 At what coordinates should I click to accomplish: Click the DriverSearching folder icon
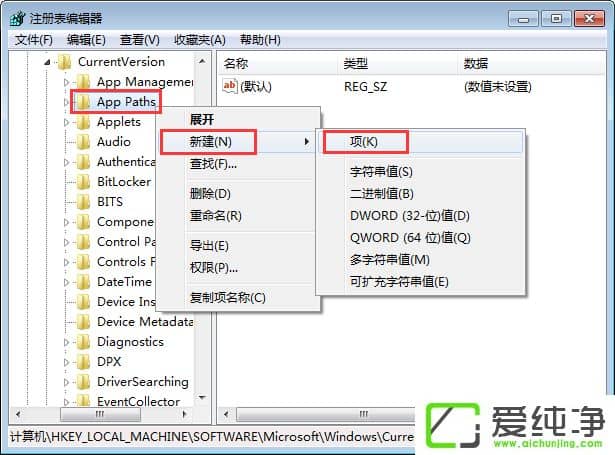pyautogui.click(x=83, y=382)
